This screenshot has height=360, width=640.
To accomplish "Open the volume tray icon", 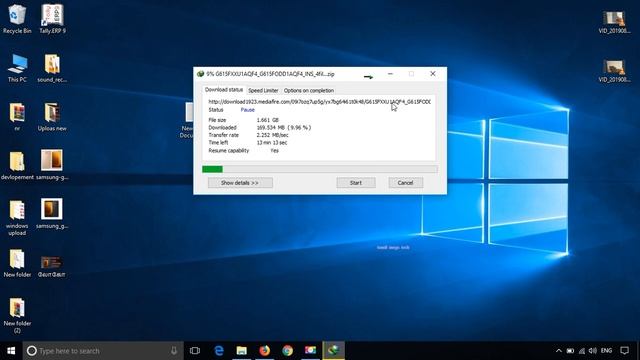I will 593,351.
